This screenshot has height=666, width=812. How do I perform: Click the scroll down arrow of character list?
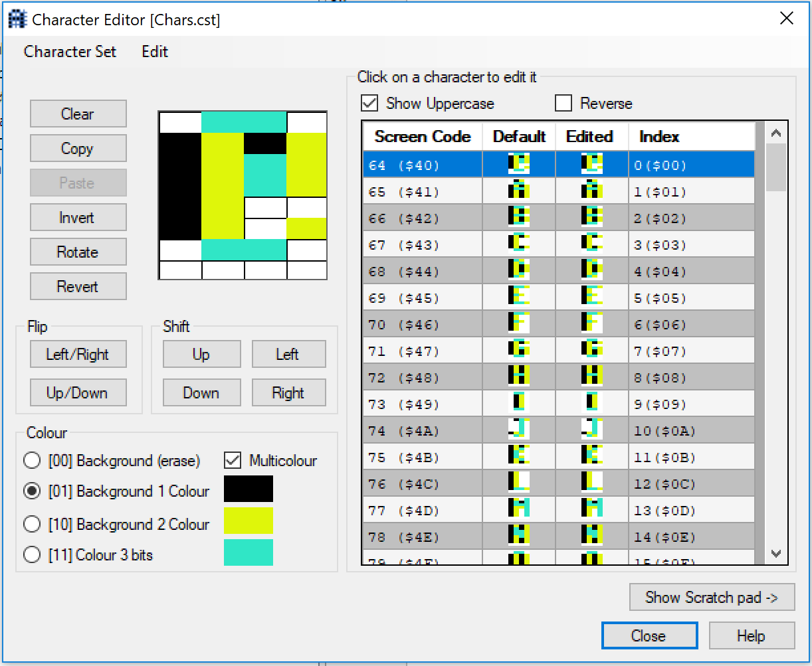pos(775,553)
